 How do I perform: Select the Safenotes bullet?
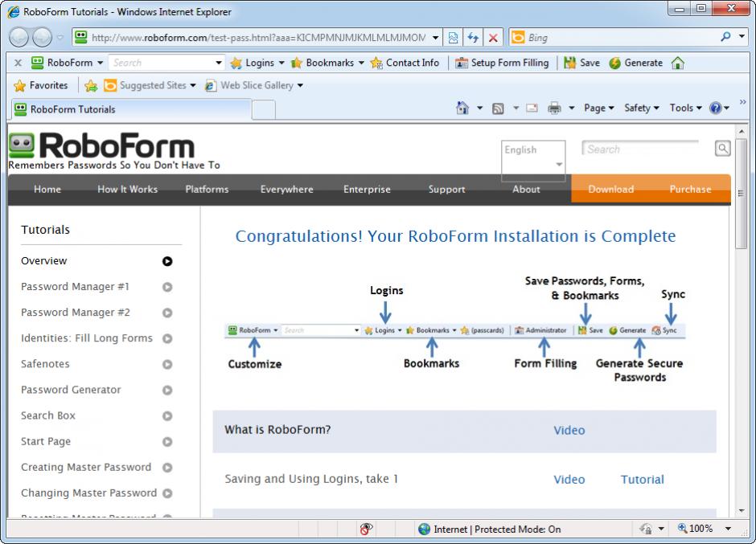coord(167,364)
